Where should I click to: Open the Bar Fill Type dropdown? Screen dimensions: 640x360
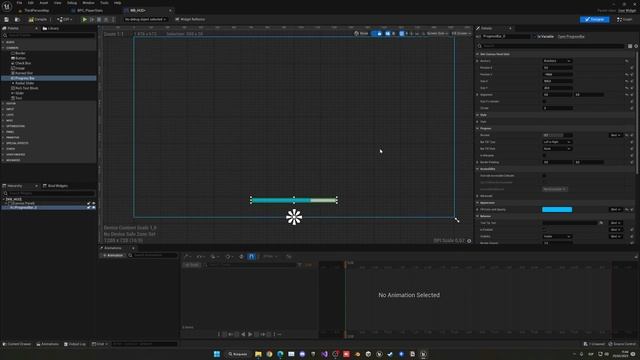pos(557,142)
